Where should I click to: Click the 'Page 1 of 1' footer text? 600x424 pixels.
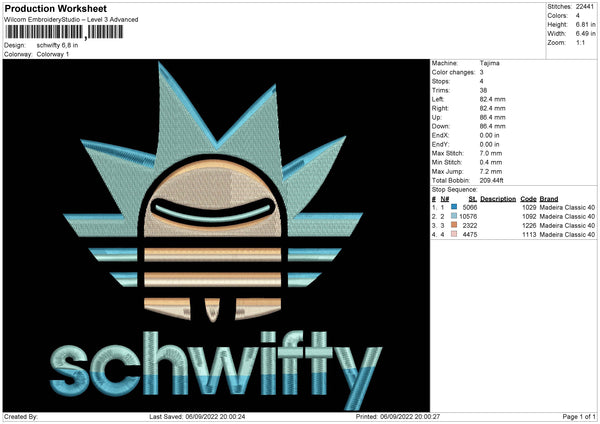pos(579,416)
